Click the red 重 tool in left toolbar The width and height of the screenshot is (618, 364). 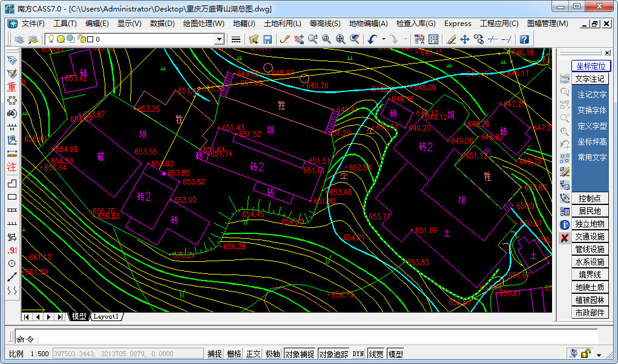pyautogui.click(x=12, y=87)
